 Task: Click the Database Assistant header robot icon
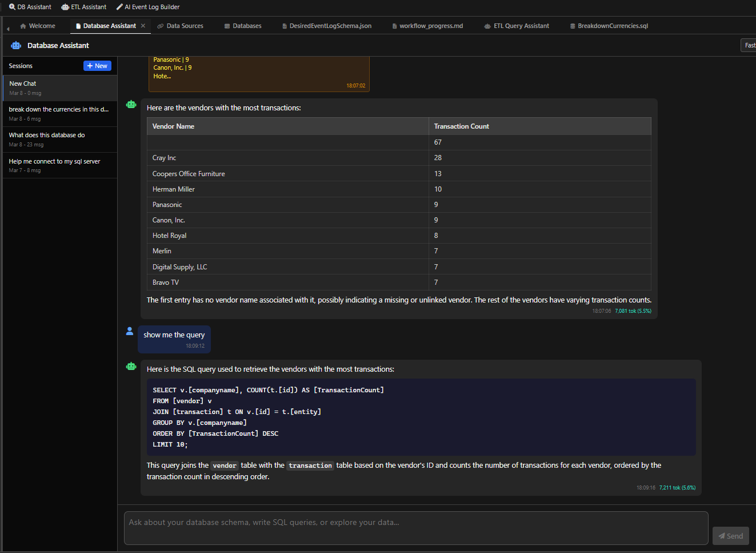(x=16, y=45)
